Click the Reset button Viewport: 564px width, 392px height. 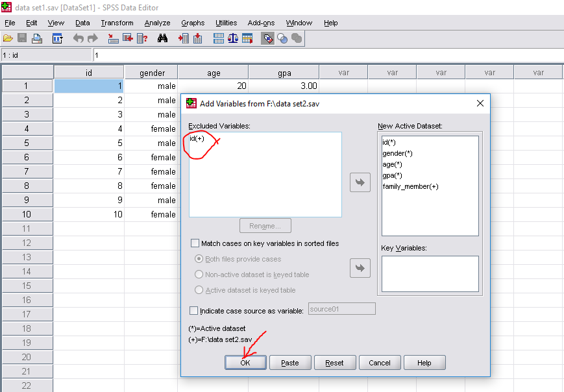click(x=334, y=363)
